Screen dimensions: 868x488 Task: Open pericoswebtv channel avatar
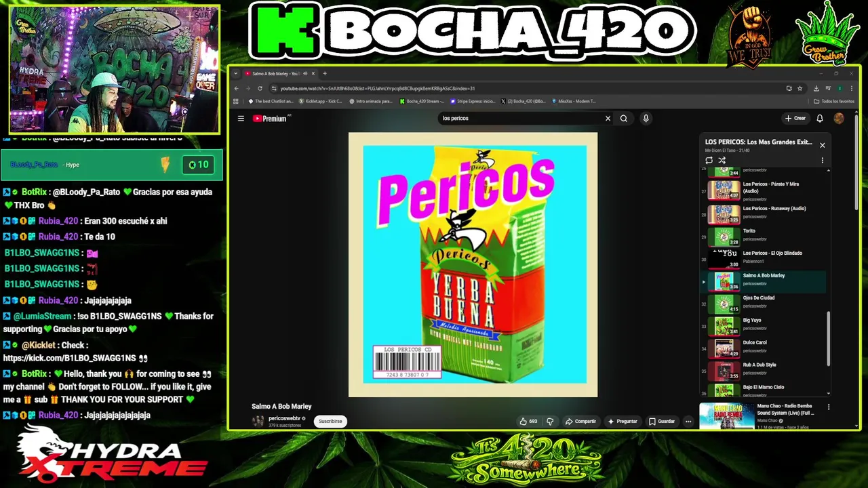pyautogui.click(x=258, y=421)
